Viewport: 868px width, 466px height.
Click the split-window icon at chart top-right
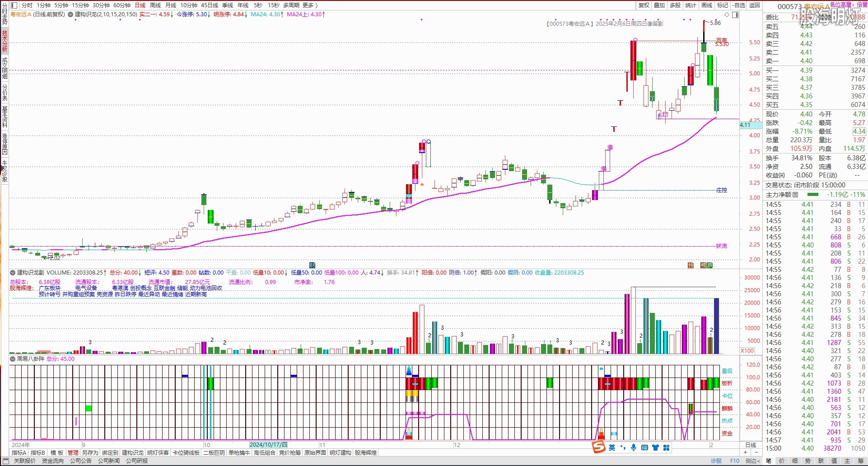[735, 15]
